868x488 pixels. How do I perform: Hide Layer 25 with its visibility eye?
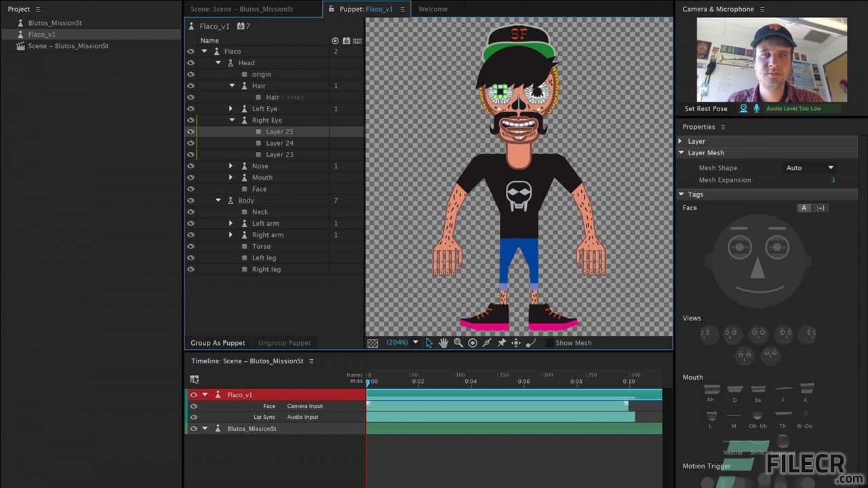coord(191,131)
